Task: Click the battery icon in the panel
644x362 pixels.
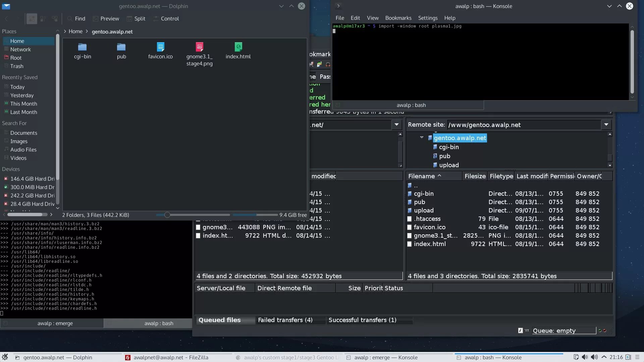Action: (x=628, y=357)
